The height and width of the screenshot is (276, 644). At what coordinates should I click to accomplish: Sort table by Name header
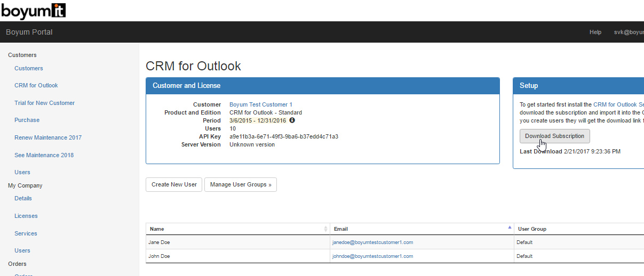(238, 229)
